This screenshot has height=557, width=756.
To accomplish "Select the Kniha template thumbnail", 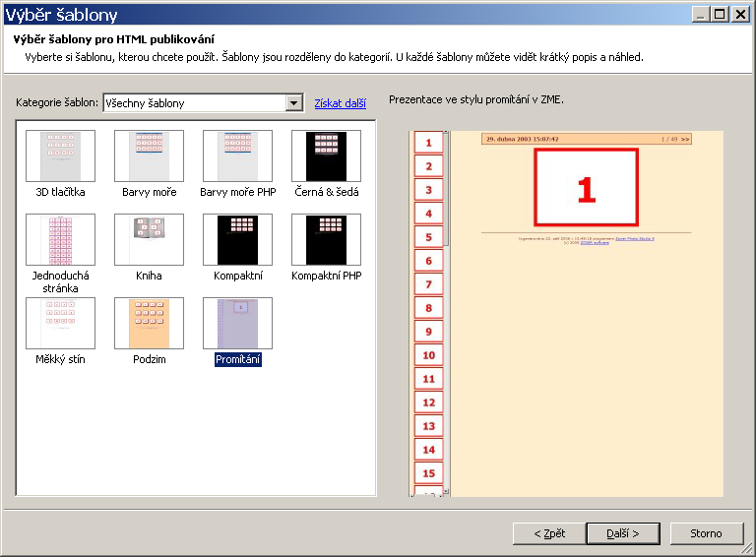I will pyautogui.click(x=149, y=240).
